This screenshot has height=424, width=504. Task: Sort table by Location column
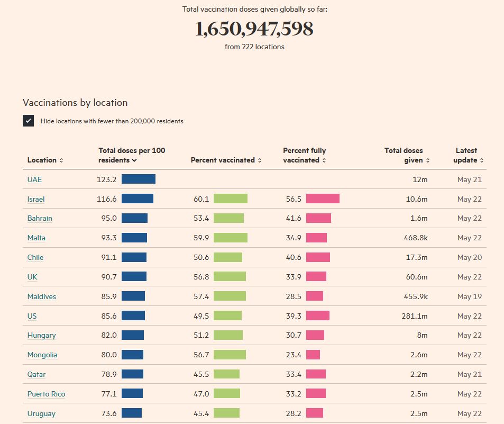(x=45, y=160)
